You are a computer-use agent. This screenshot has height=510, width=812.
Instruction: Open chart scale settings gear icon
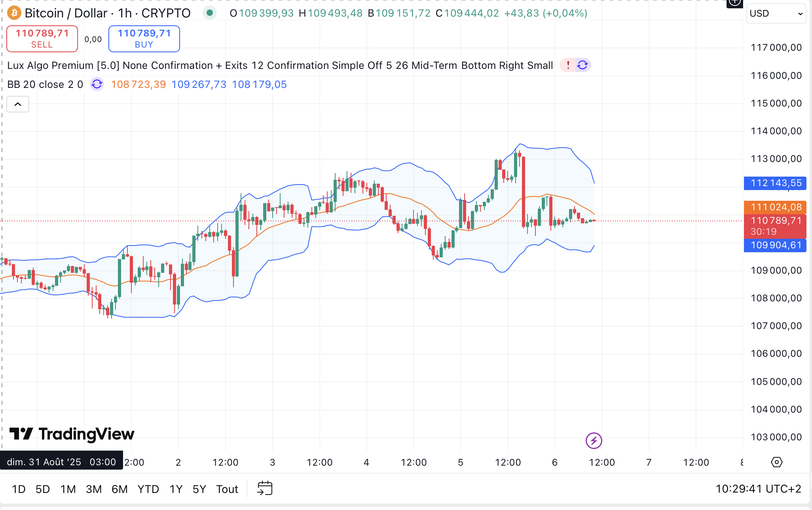[776, 462]
